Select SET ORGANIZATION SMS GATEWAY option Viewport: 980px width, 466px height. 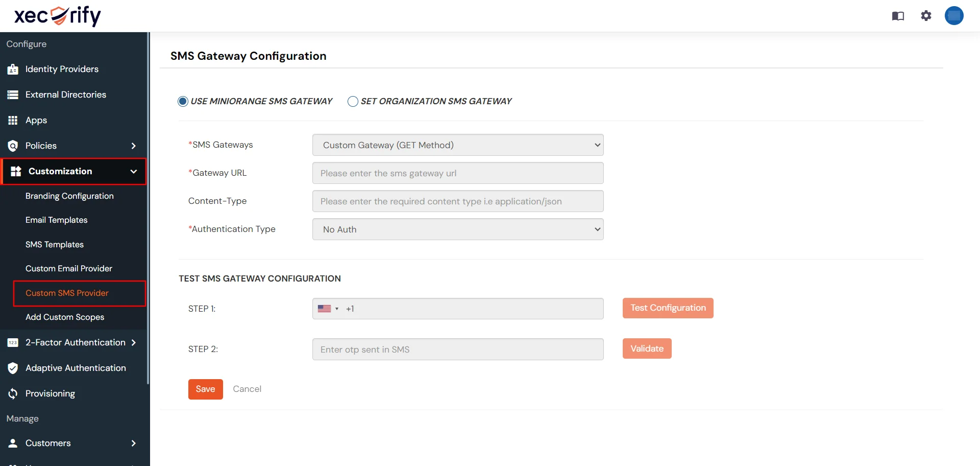pyautogui.click(x=352, y=101)
